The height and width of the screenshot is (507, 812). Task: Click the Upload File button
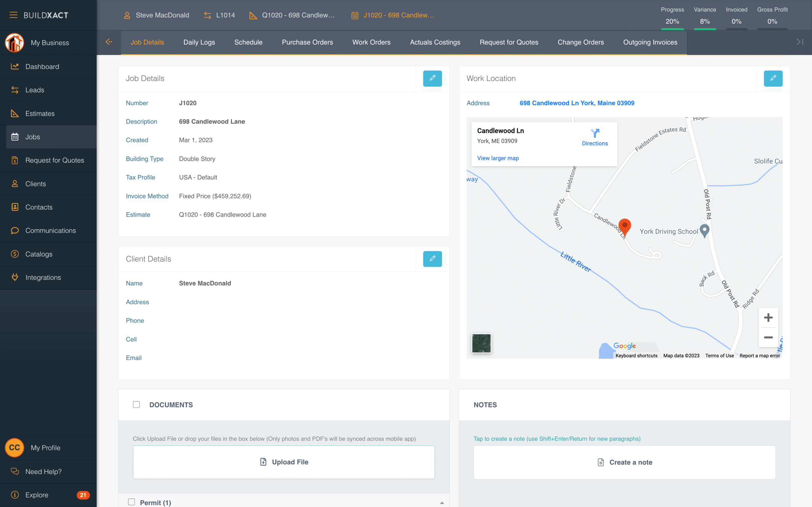[284, 462]
